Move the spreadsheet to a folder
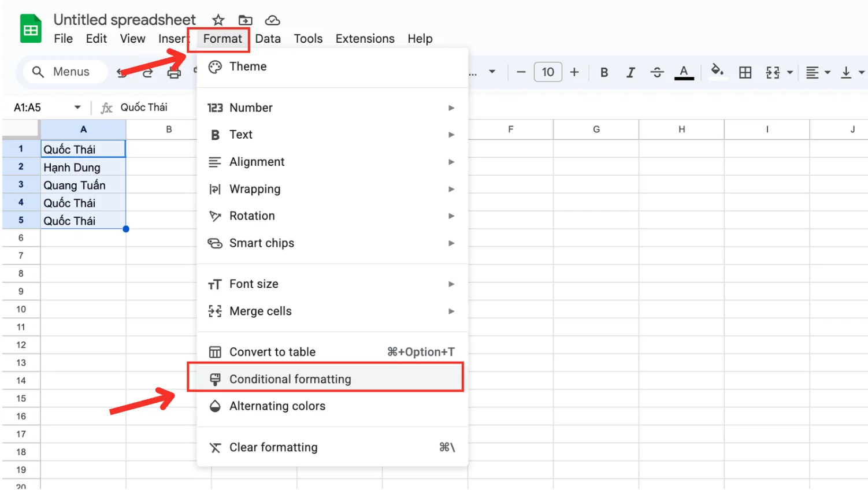 click(246, 20)
